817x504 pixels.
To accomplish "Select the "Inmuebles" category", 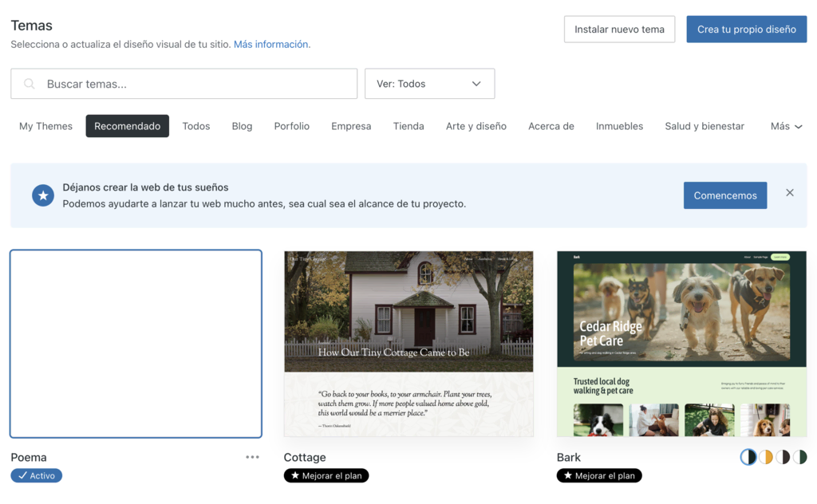I will [619, 125].
